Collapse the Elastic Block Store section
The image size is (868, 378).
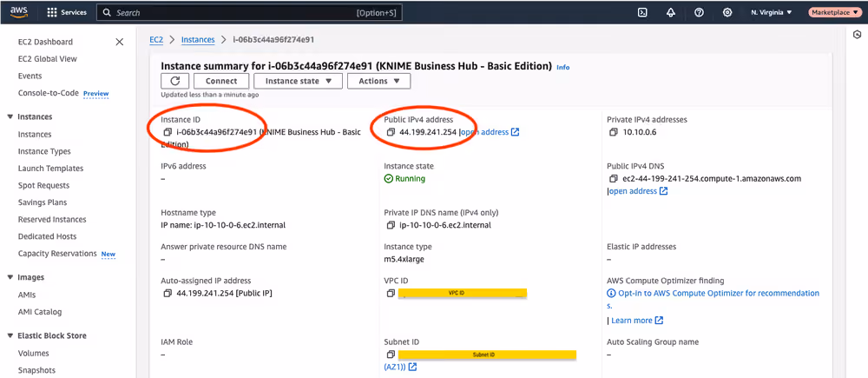click(10, 336)
